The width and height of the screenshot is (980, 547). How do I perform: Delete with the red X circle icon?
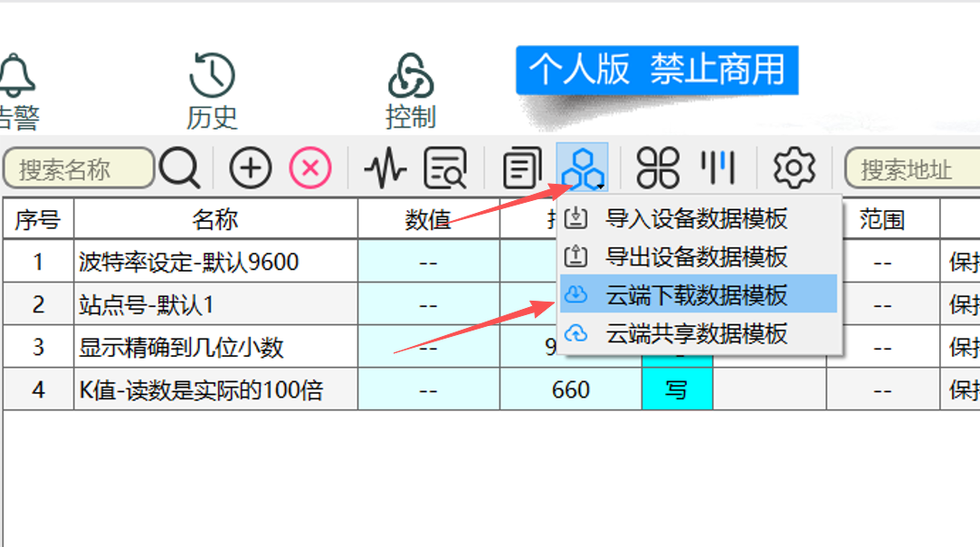[x=310, y=168]
